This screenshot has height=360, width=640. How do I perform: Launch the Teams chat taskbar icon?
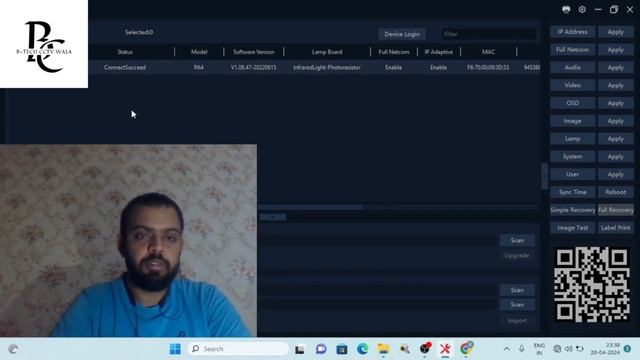pos(321,349)
